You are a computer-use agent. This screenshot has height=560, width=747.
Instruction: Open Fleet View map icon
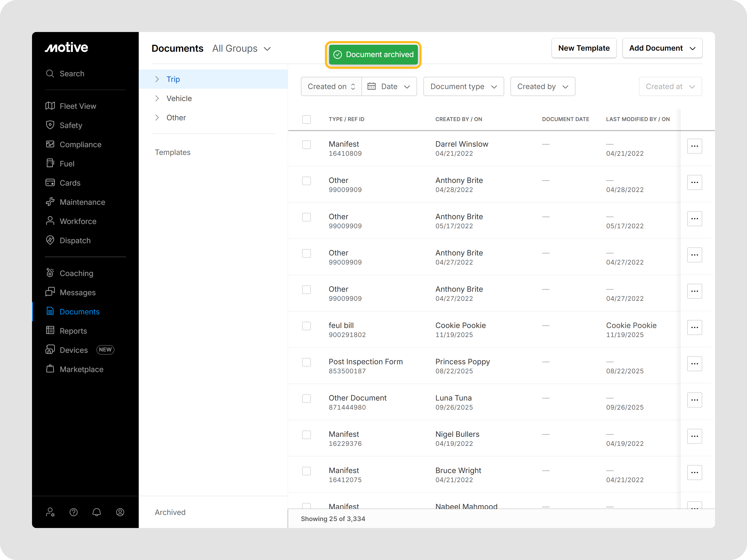pos(50,106)
